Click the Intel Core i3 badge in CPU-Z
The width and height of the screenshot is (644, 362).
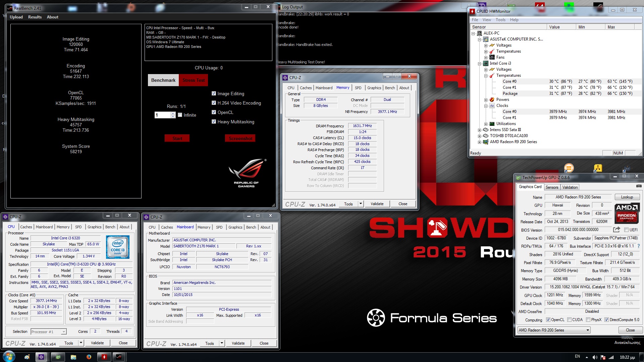(x=118, y=247)
